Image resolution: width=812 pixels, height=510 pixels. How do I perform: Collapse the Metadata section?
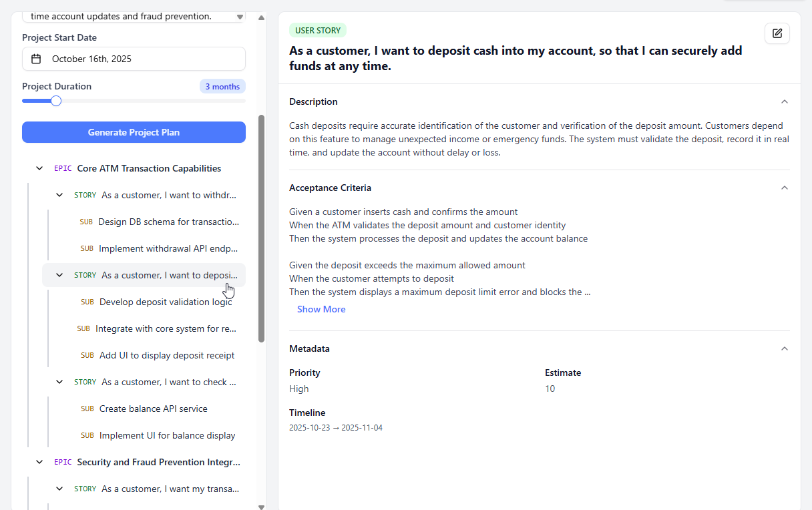pyautogui.click(x=784, y=348)
